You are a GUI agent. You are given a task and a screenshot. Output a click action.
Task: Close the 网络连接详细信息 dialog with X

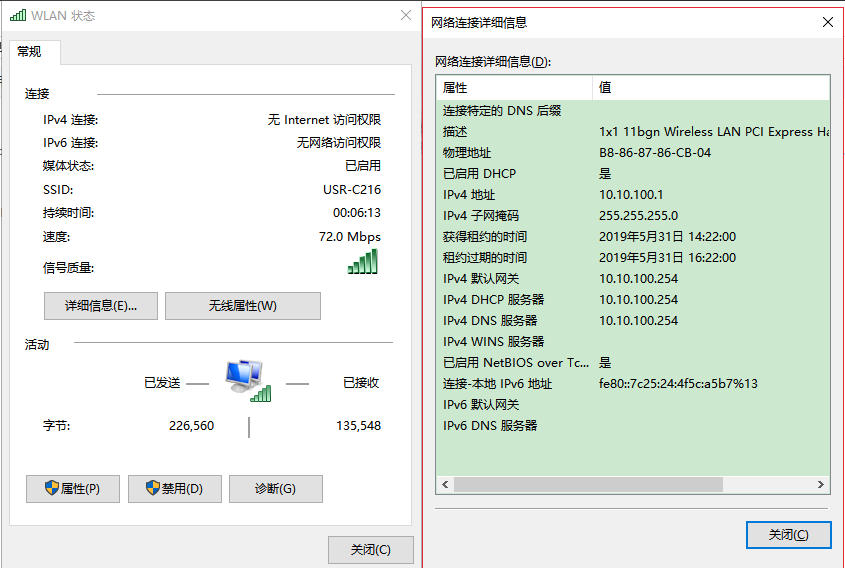point(827,21)
